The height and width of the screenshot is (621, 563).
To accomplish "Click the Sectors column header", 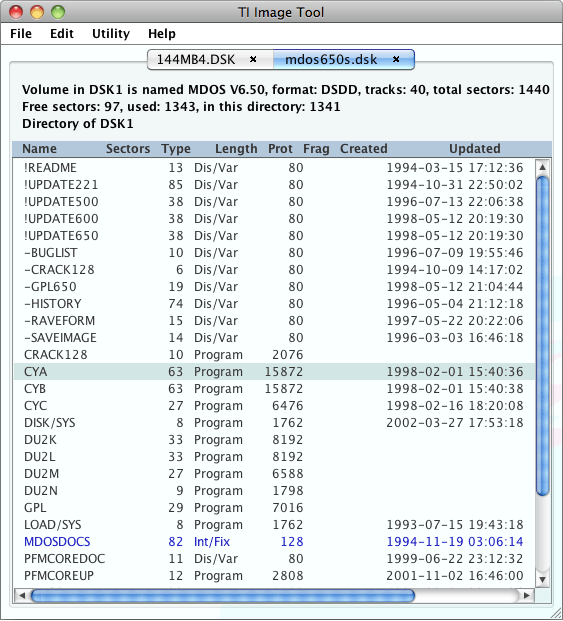I will (128, 149).
